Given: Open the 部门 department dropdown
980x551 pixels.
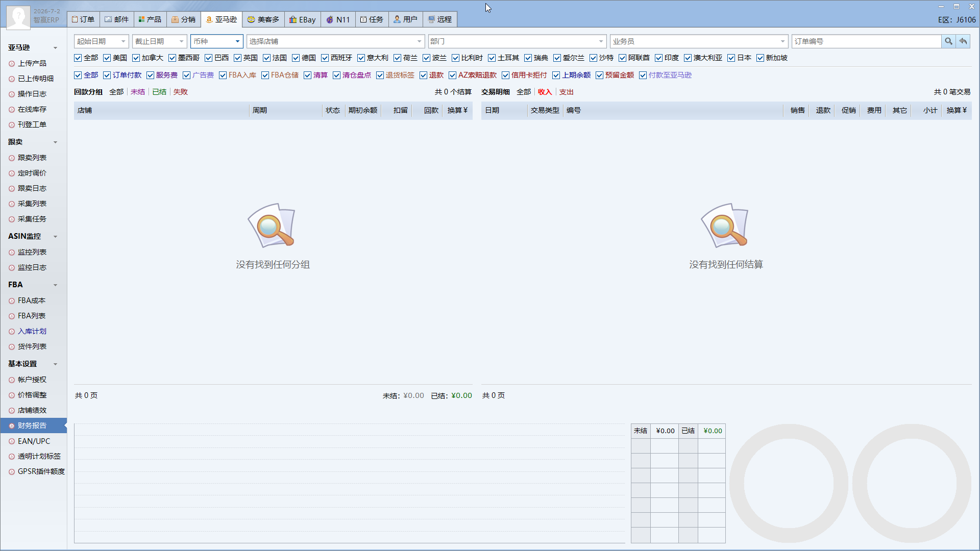Looking at the screenshot, I should pyautogui.click(x=601, y=41).
